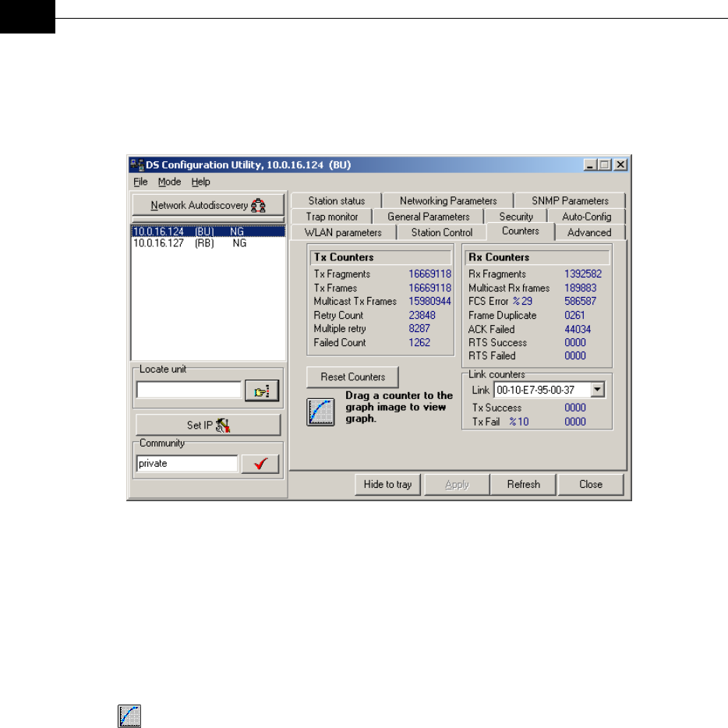Switch to the WLAN parameters tab
Screen dimensions: 728x728
(x=343, y=232)
